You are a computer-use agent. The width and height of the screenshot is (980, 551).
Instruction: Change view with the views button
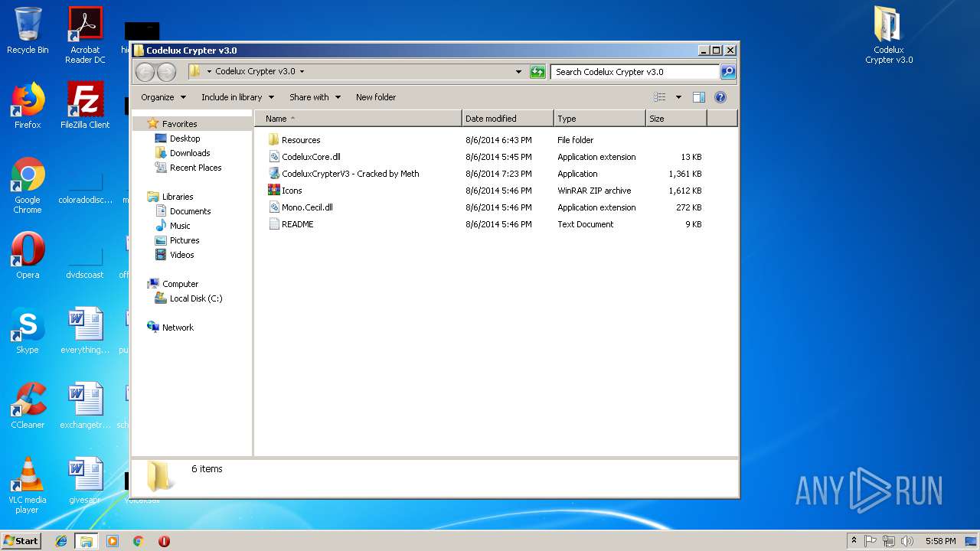click(x=660, y=97)
